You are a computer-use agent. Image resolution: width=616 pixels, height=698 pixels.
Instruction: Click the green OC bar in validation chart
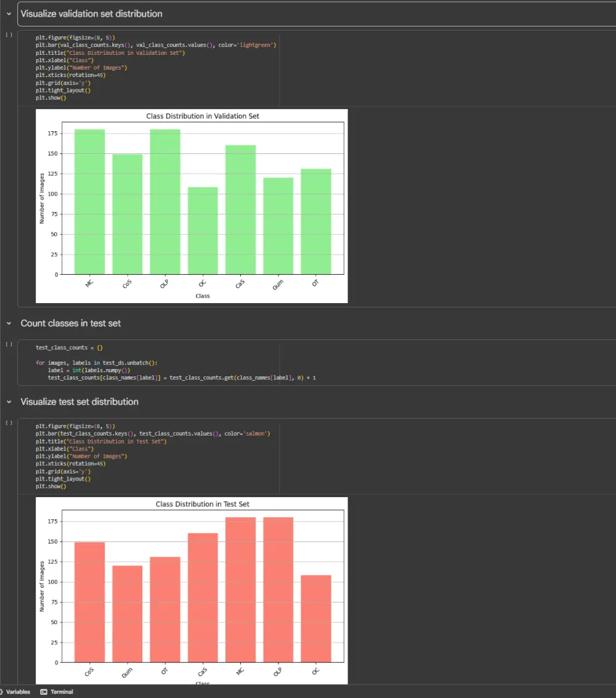(x=203, y=230)
